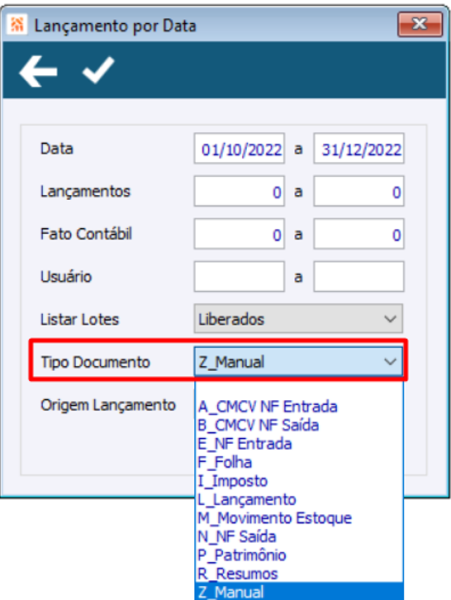The image size is (451, 600).
Task: Click the back arrow icon
Action: (x=38, y=71)
